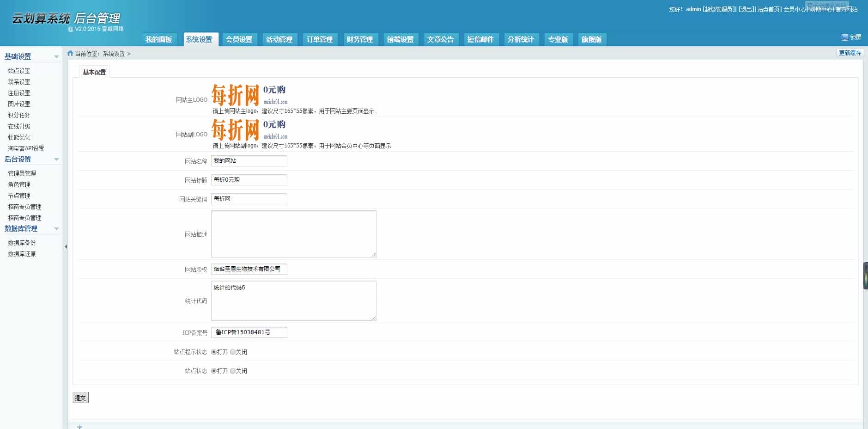Select 打开 for 站点状态
The image size is (868, 429).
pyautogui.click(x=214, y=371)
